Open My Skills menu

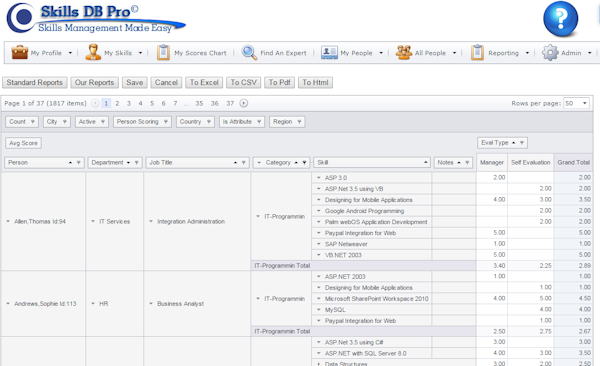click(x=118, y=53)
